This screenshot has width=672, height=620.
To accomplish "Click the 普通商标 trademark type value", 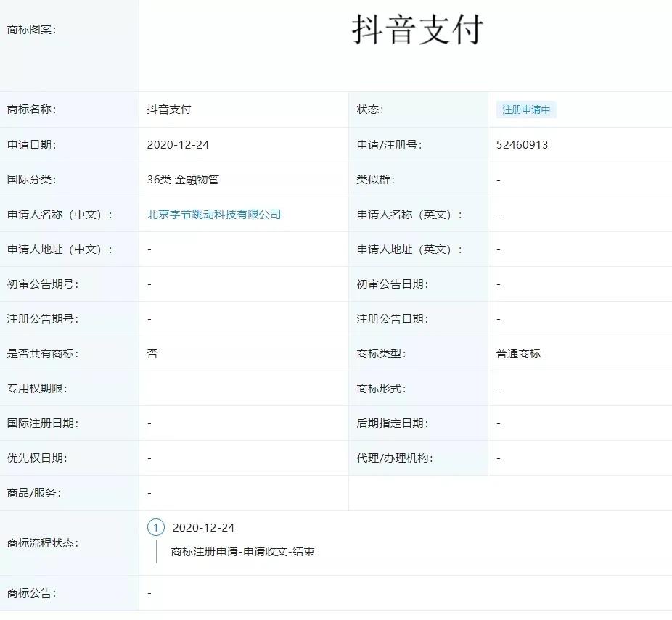I will pos(518,354).
